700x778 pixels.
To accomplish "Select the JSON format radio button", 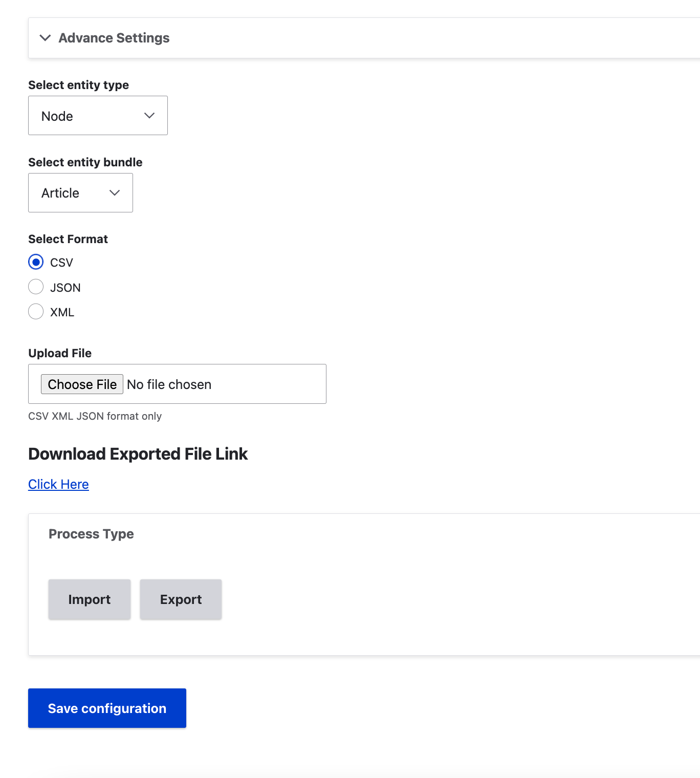I will pos(36,287).
